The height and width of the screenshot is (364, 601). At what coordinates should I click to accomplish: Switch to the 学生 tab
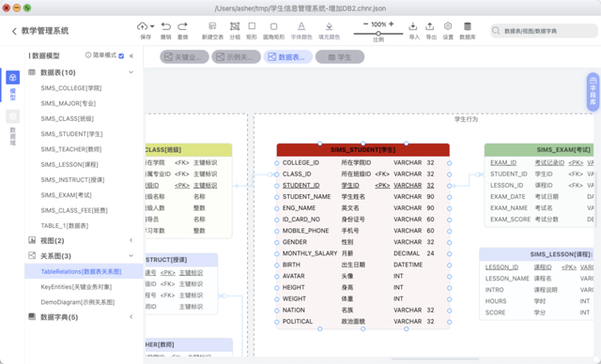[x=340, y=57]
